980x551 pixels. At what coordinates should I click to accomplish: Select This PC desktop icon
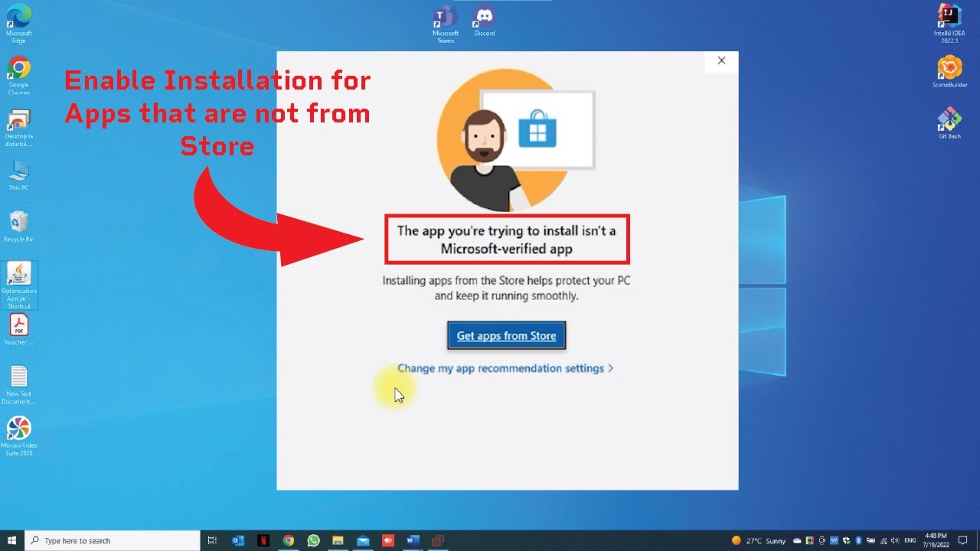[19, 175]
